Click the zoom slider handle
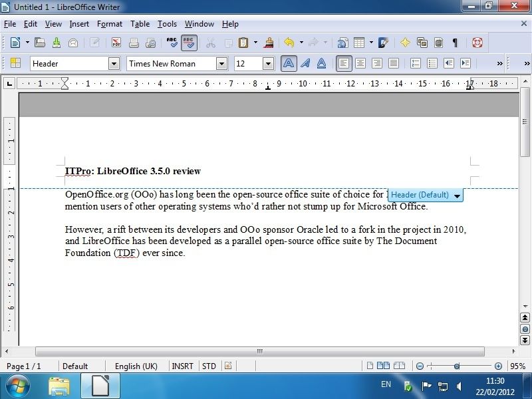 [x=457, y=366]
